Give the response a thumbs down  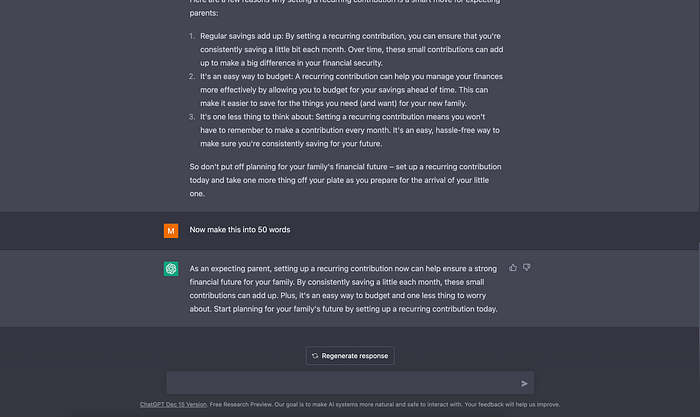[x=527, y=267]
